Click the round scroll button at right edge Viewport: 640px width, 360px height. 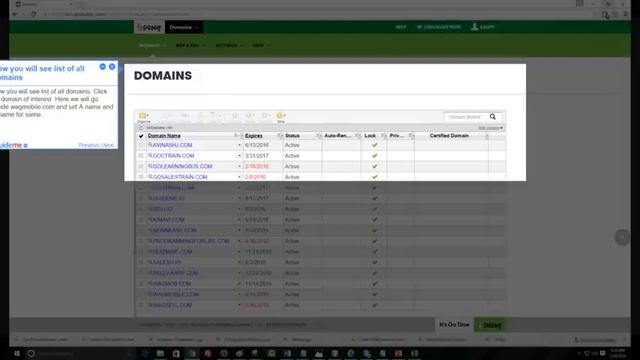(x=622, y=237)
